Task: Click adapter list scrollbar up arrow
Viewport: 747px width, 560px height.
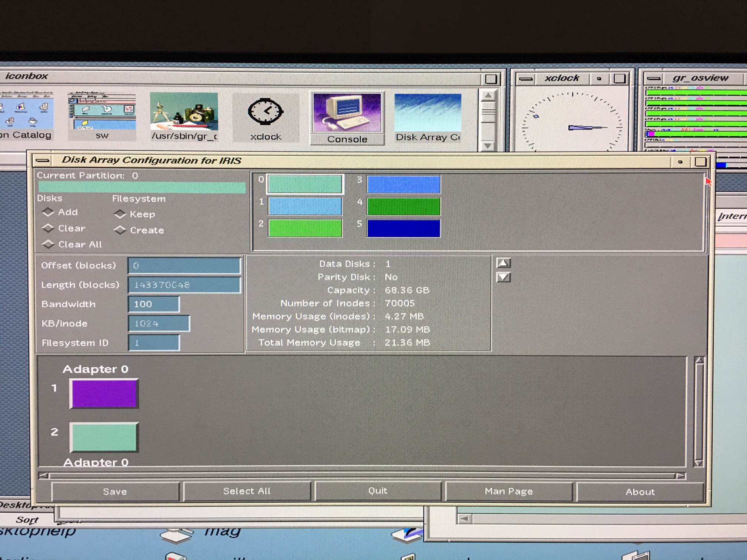Action: tap(699, 360)
